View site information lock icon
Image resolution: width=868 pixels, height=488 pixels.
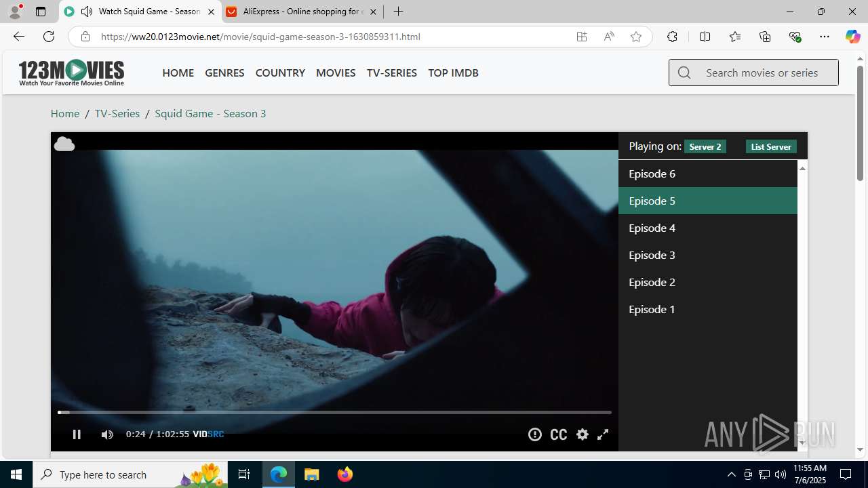pyautogui.click(x=85, y=37)
